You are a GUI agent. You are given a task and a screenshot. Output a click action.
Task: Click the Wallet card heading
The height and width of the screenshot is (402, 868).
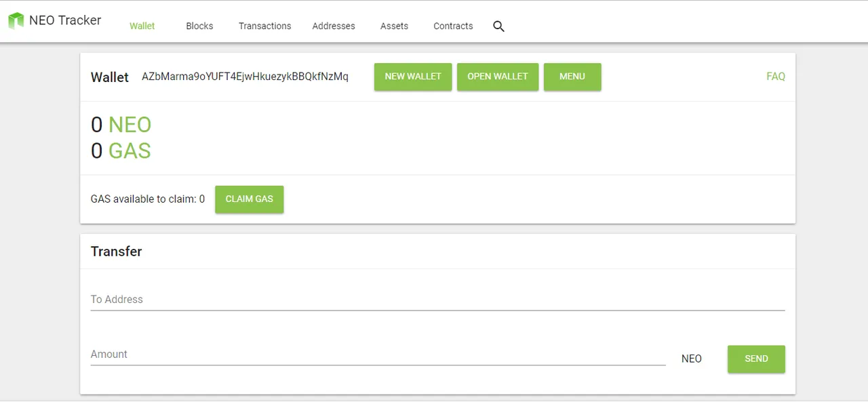(110, 77)
